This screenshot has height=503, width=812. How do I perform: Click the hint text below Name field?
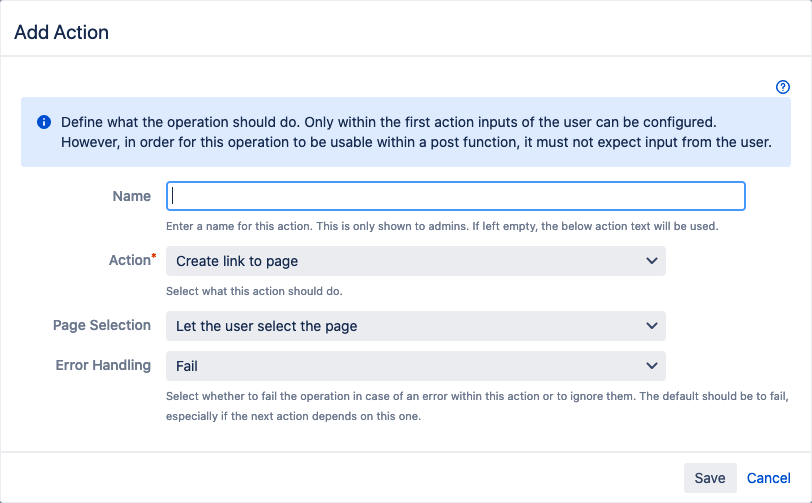point(441,226)
